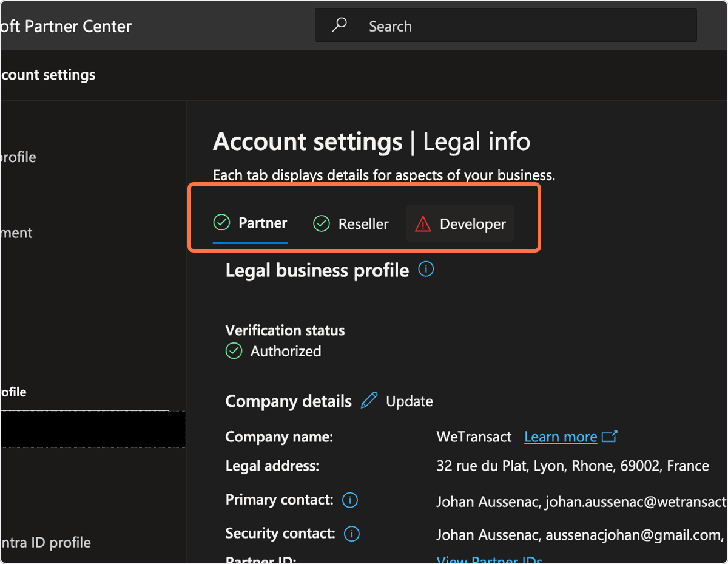Screen dimensions: 728x564
Task: Click the WeTransact company name
Action: (x=474, y=437)
